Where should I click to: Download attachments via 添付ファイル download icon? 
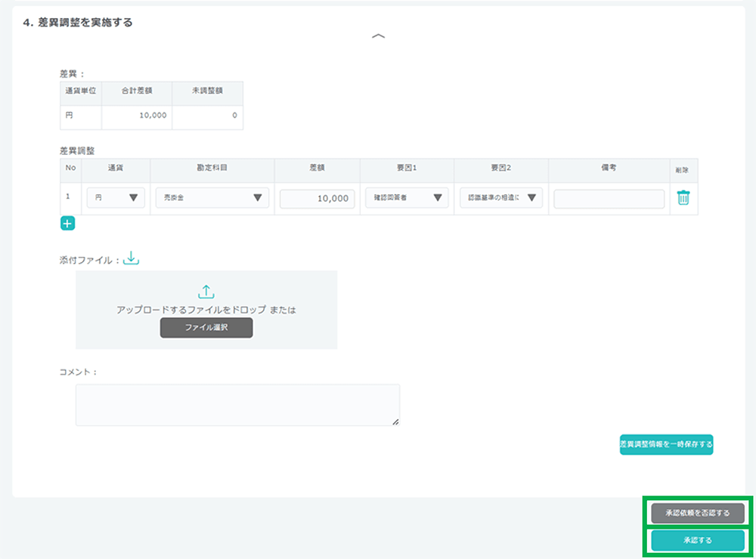click(x=132, y=258)
